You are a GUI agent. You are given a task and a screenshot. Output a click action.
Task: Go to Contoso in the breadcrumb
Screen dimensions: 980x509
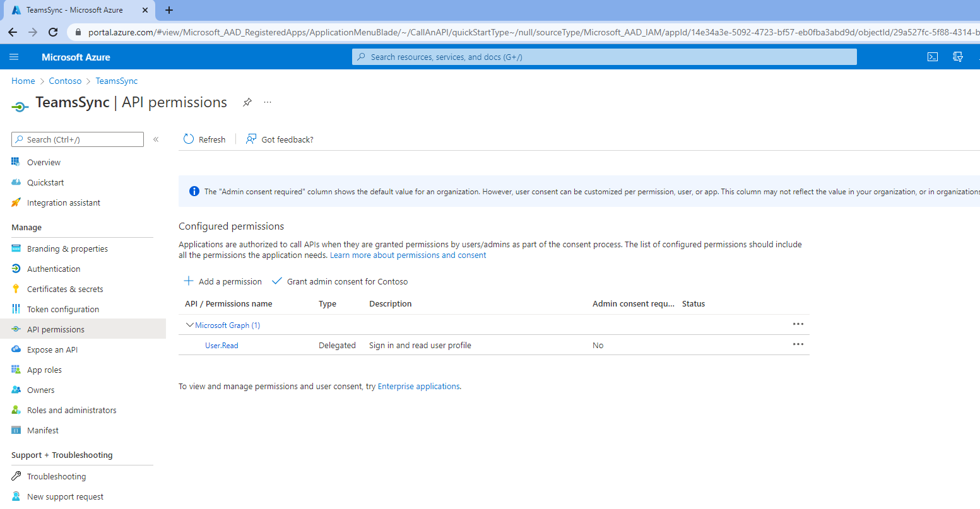tap(65, 81)
